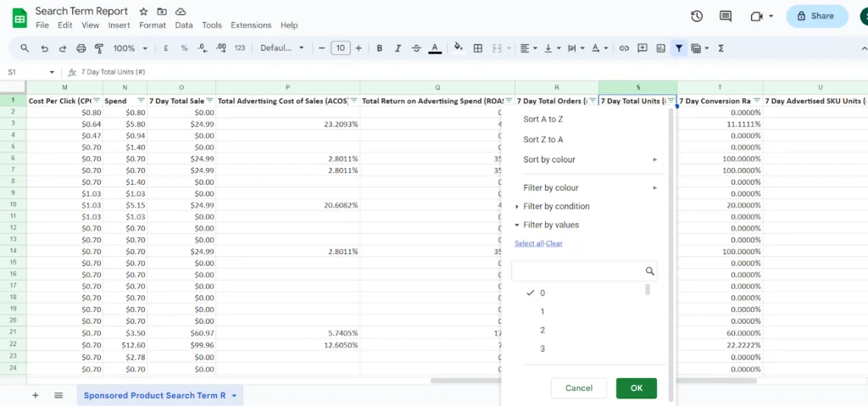Open the comments history panel

click(726, 16)
